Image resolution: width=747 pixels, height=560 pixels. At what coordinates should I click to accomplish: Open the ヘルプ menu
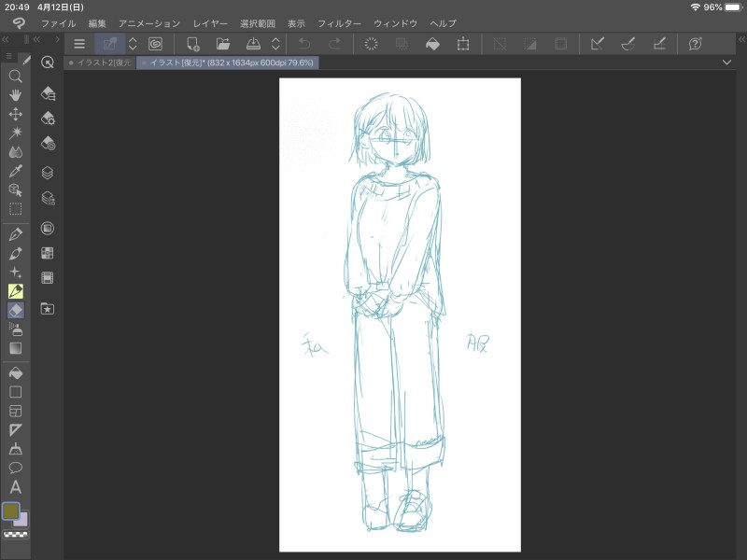tap(443, 22)
